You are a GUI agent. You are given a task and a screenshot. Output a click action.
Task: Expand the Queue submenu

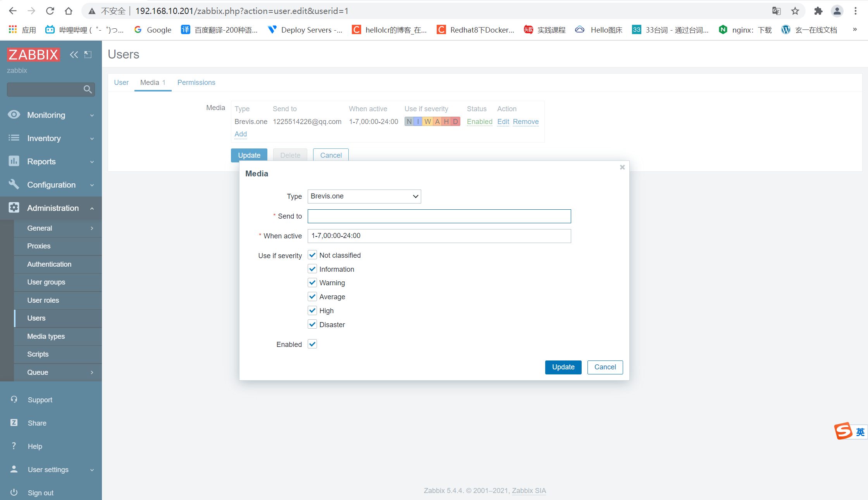92,372
